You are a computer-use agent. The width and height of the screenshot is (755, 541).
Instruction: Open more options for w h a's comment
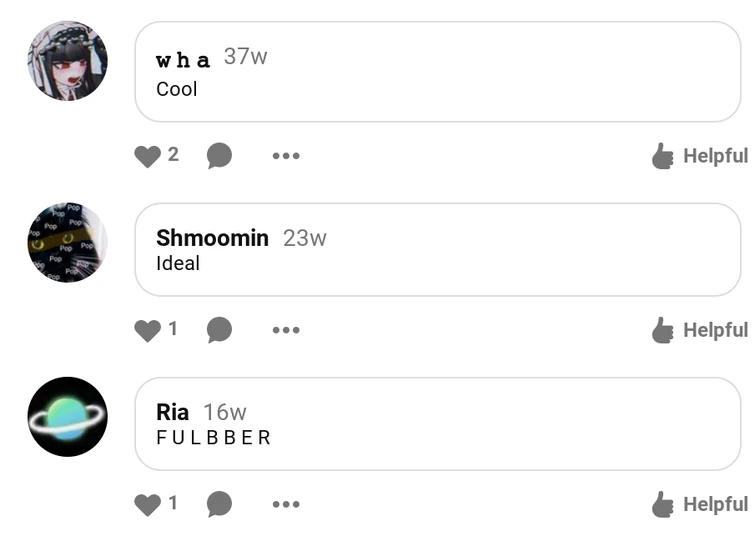286,156
